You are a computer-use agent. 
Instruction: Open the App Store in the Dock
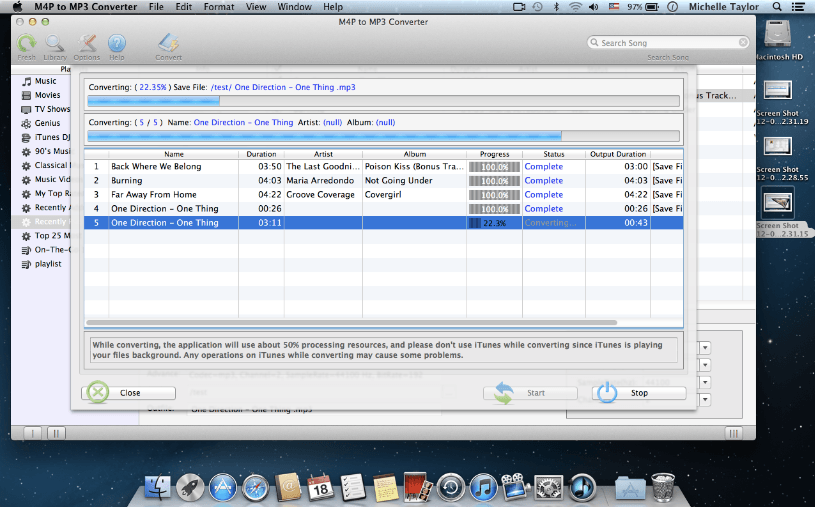click(x=222, y=488)
